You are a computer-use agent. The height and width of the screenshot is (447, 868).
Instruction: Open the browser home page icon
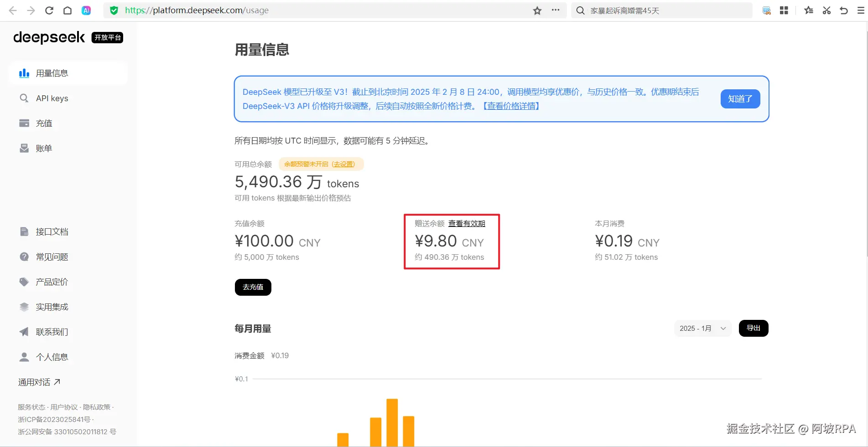tap(68, 10)
